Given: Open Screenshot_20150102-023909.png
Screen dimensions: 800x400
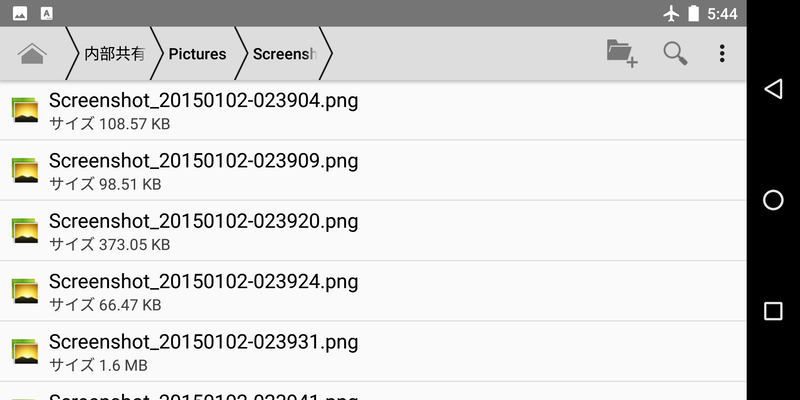Looking at the screenshot, I should (x=203, y=161).
